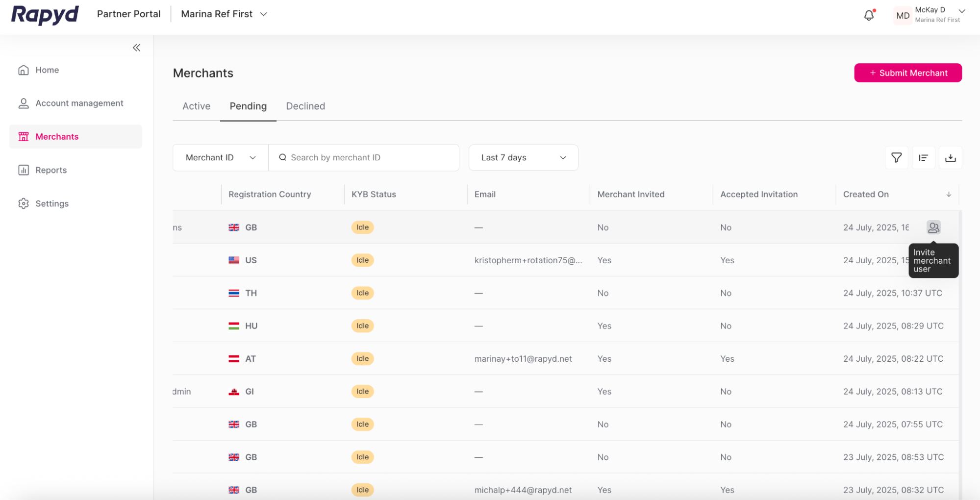The height and width of the screenshot is (500, 980).
Task: Go to Home from the sidebar
Action: 46,70
